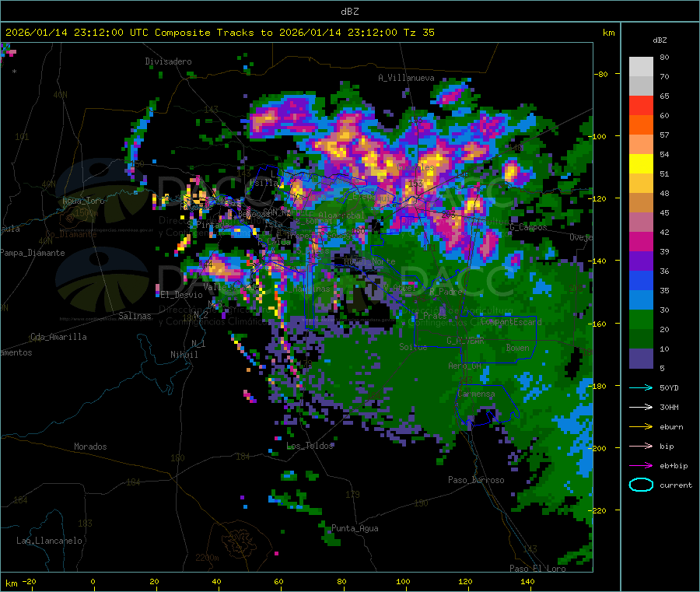
Task: Click the R_Padre map label
Action: 446,292
